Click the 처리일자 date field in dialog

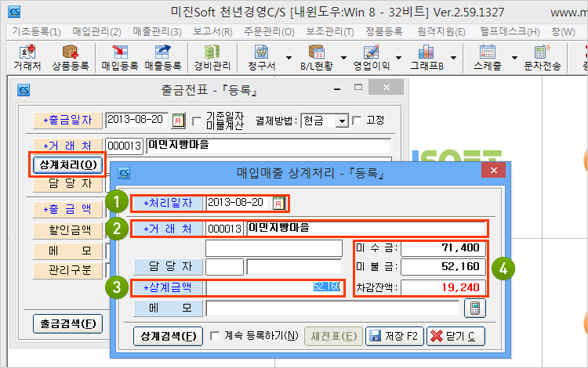(238, 203)
